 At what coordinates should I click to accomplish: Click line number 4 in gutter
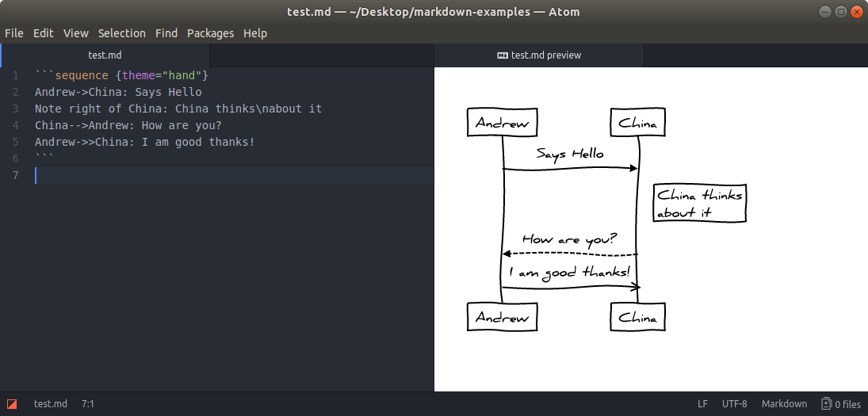point(16,125)
